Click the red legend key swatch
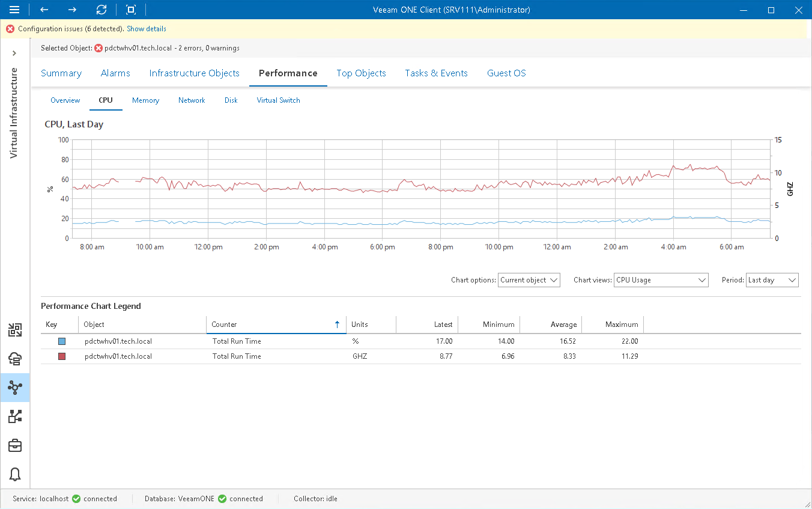Screen dimensions: 812x509 click(x=61, y=356)
